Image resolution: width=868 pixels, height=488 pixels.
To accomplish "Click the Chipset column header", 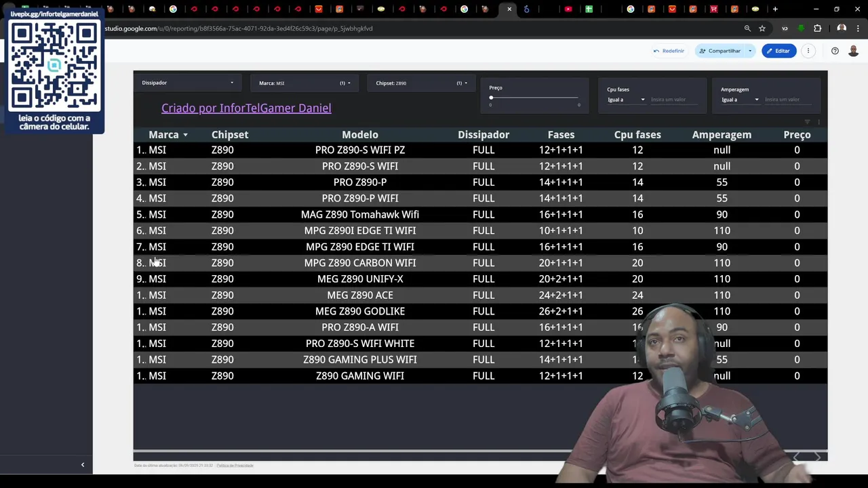I will (230, 135).
